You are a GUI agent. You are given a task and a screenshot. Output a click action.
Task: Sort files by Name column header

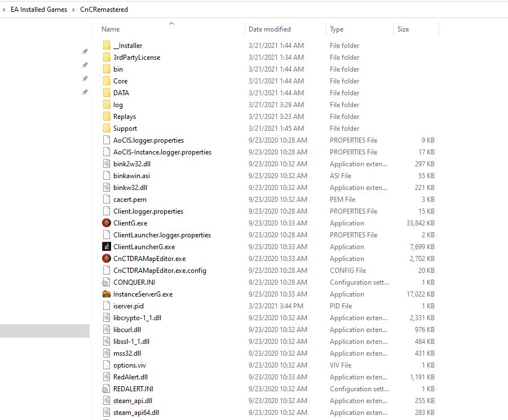click(111, 29)
